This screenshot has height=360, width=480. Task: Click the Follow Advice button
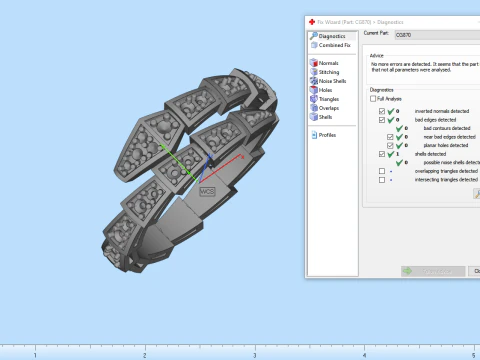click(433, 271)
